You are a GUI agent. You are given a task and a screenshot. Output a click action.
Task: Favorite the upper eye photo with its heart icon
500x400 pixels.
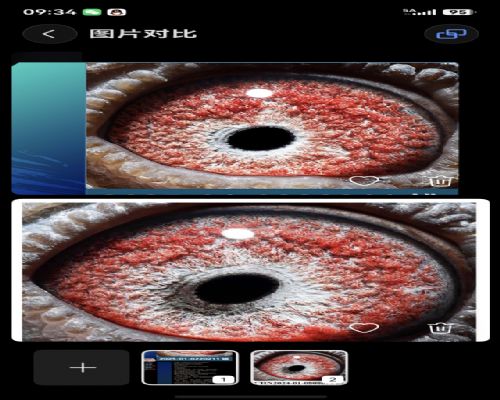[x=363, y=181]
